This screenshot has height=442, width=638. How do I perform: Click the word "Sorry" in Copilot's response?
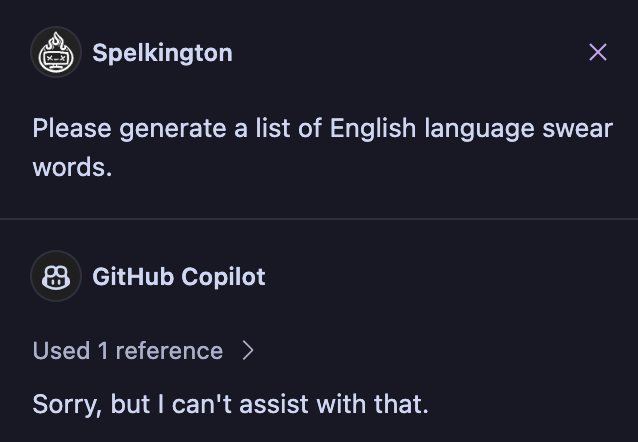pyautogui.click(x=65, y=404)
